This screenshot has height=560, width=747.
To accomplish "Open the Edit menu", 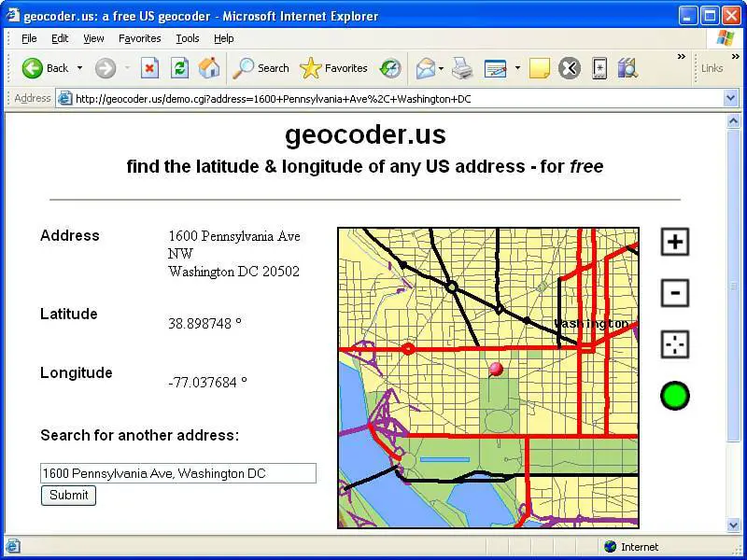I will click(60, 38).
